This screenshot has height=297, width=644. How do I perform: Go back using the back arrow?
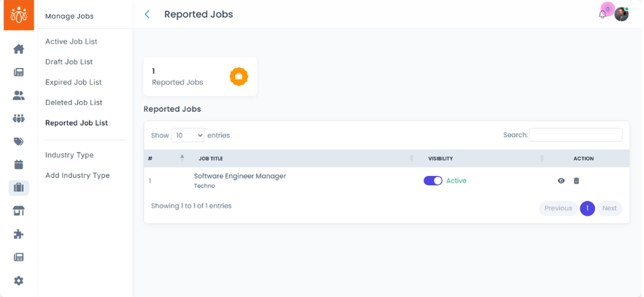[x=147, y=14]
